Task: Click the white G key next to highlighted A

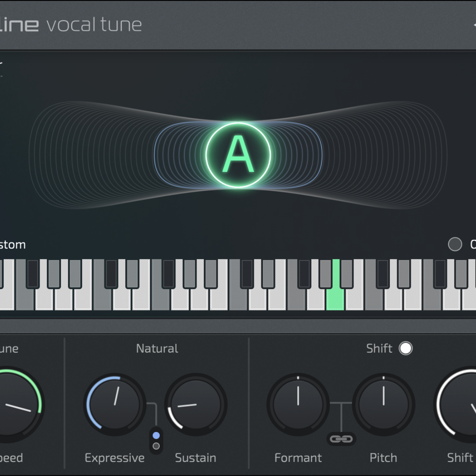Action: pyautogui.click(x=316, y=299)
